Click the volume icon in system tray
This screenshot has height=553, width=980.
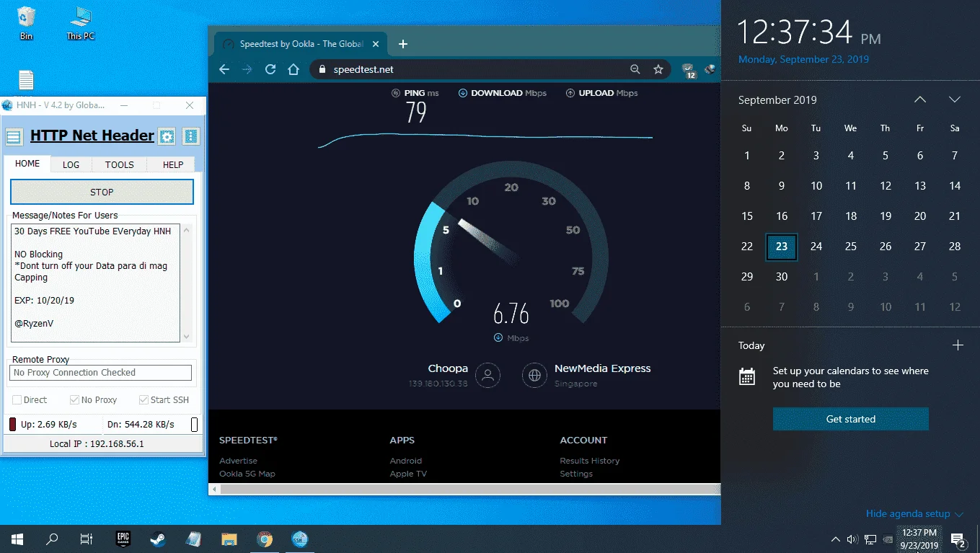(x=852, y=539)
